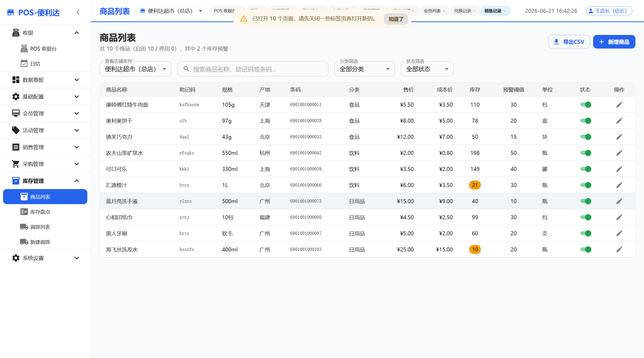Image resolution: width=644 pixels, height=358 pixels.
Task: Open 库存盘点 inventory check page
Action: tap(45, 212)
